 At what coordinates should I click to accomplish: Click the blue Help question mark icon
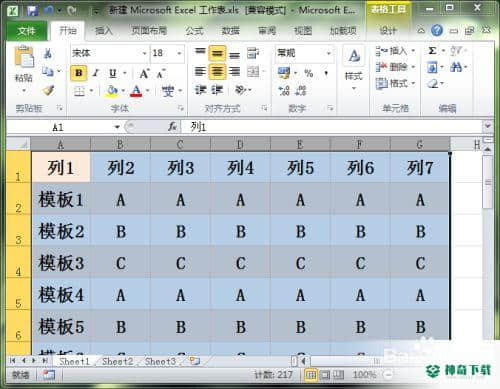click(x=437, y=31)
